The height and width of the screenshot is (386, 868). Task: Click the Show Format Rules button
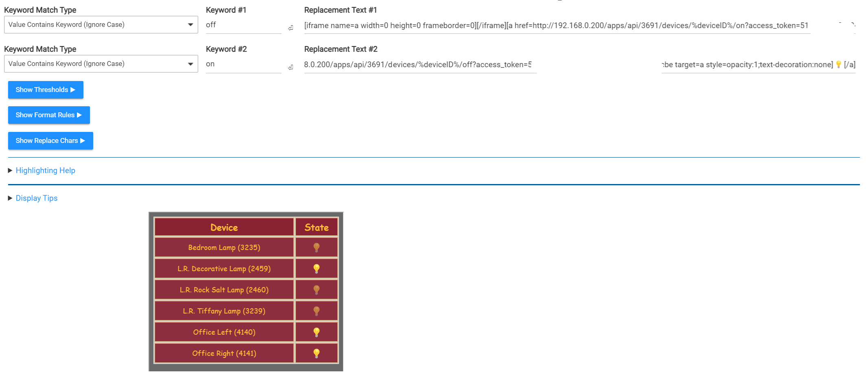coord(49,115)
